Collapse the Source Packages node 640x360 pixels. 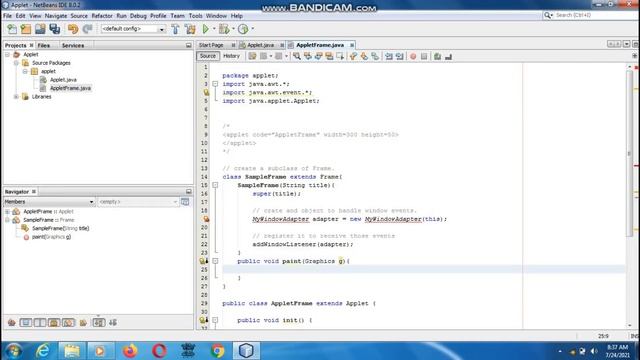pyautogui.click(x=16, y=63)
